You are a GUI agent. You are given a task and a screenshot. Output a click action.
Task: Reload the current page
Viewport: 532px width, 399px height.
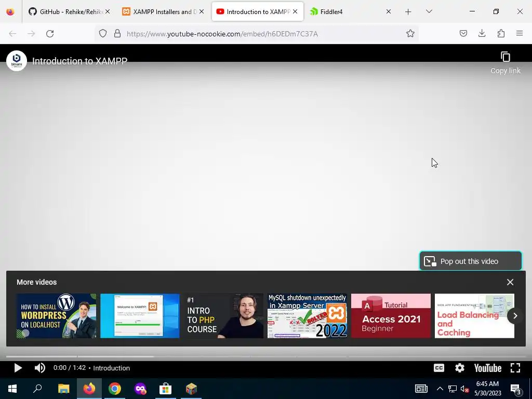[x=50, y=34]
